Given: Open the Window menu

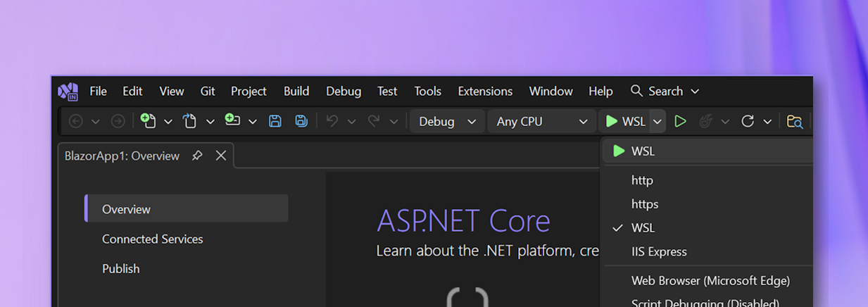Looking at the screenshot, I should (x=551, y=92).
